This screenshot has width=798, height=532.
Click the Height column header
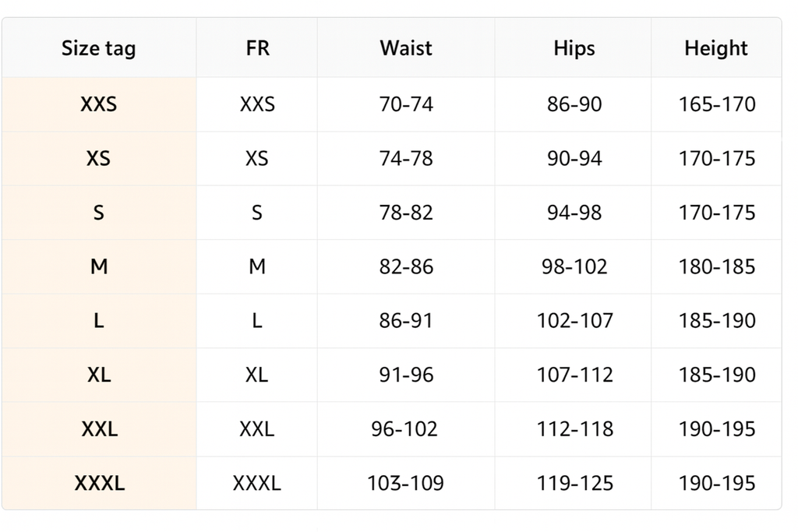coord(716,48)
